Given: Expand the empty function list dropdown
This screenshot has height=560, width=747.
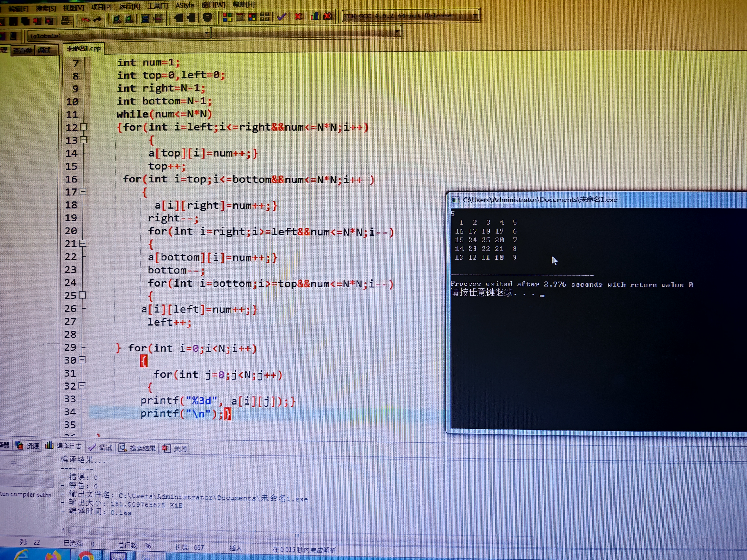Looking at the screenshot, I should coord(397,32).
